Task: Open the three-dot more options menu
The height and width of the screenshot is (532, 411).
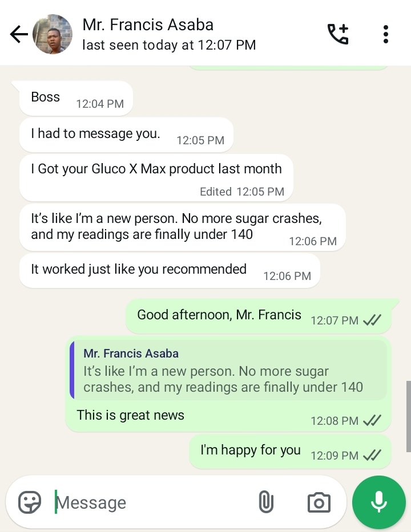Action: 386,34
